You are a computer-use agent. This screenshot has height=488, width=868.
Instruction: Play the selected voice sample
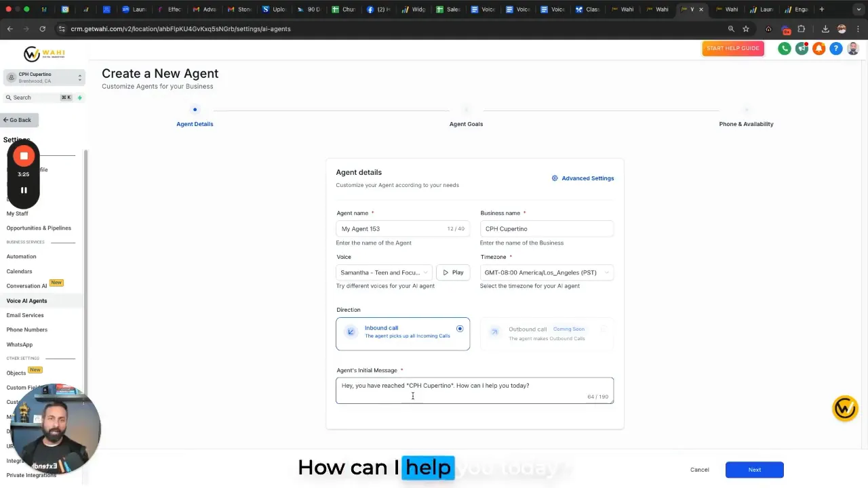[453, 272]
